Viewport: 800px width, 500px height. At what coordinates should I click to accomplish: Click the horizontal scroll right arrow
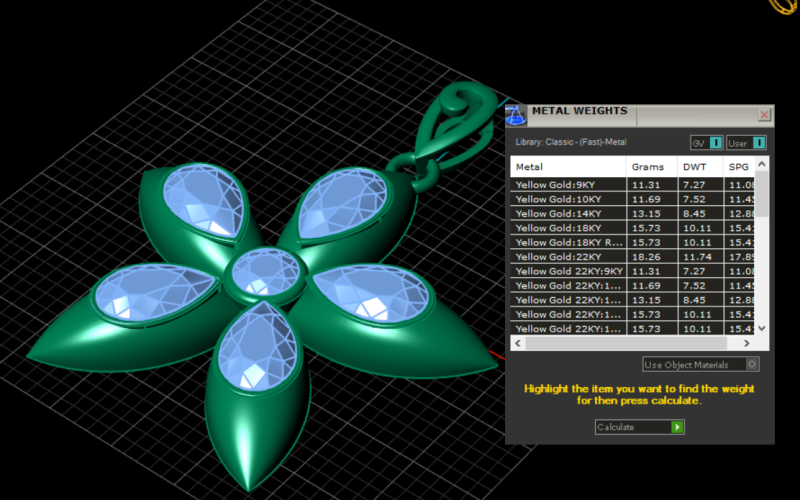click(746, 343)
